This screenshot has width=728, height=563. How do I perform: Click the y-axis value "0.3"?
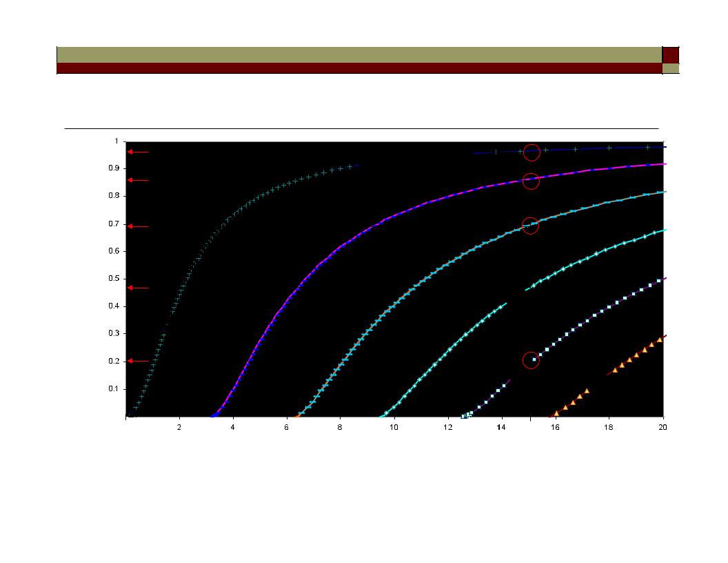point(114,333)
